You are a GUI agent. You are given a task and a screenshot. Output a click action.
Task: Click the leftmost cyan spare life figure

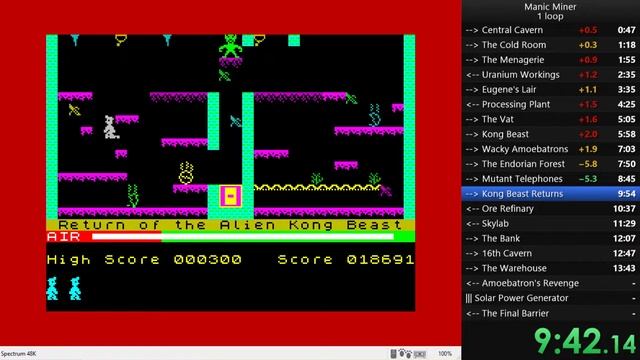click(52, 289)
